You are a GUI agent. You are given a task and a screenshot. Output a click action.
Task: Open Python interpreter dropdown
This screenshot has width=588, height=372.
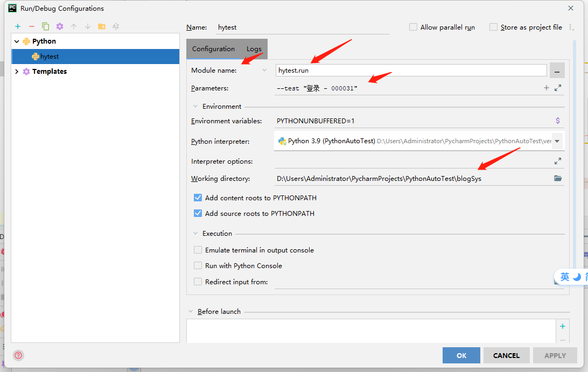tap(557, 141)
